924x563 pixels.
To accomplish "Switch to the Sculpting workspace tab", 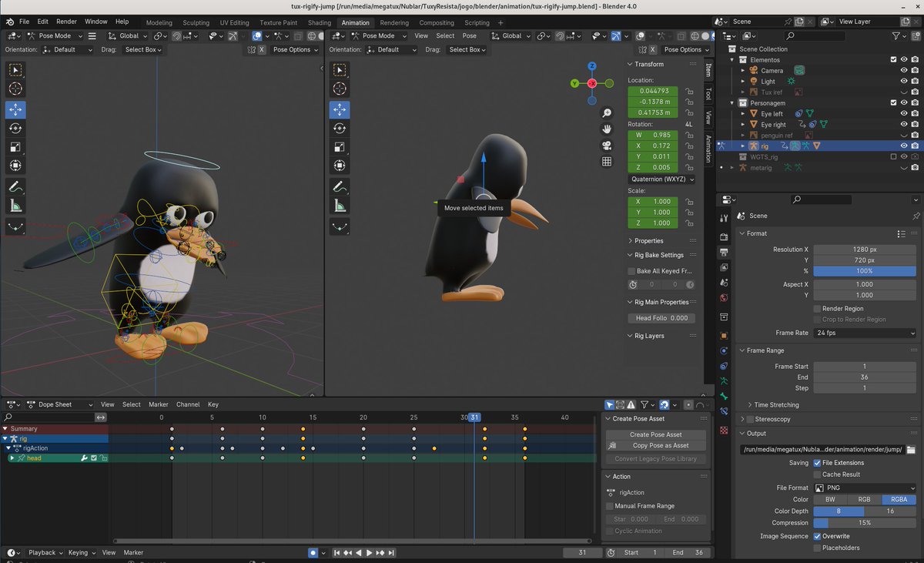I will (x=196, y=22).
